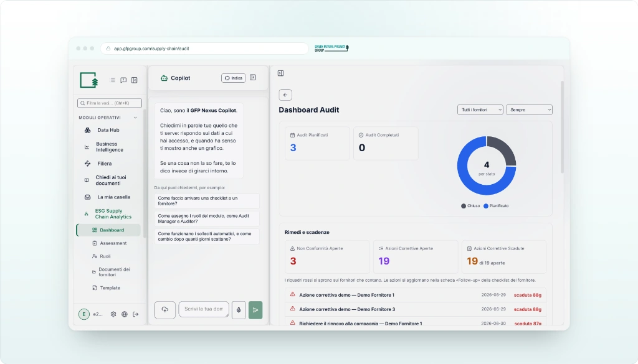Click the Audit Pianificati calendar icon
The height and width of the screenshot is (364, 638).
click(x=292, y=135)
